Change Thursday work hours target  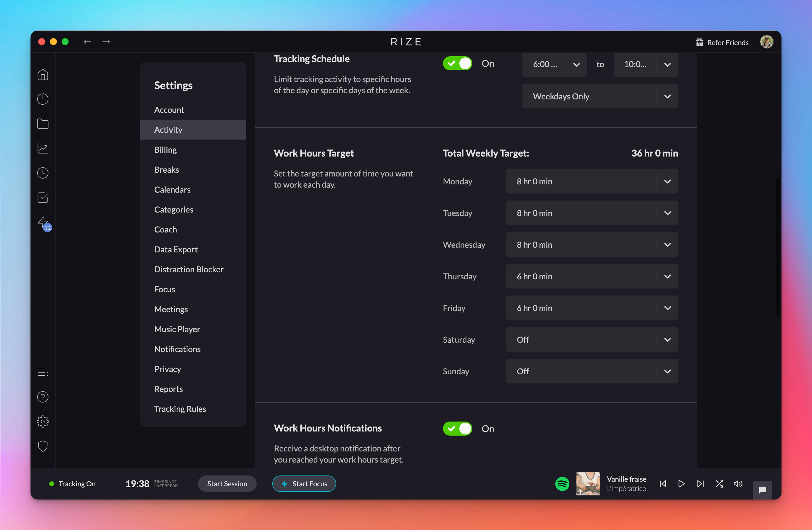point(592,276)
